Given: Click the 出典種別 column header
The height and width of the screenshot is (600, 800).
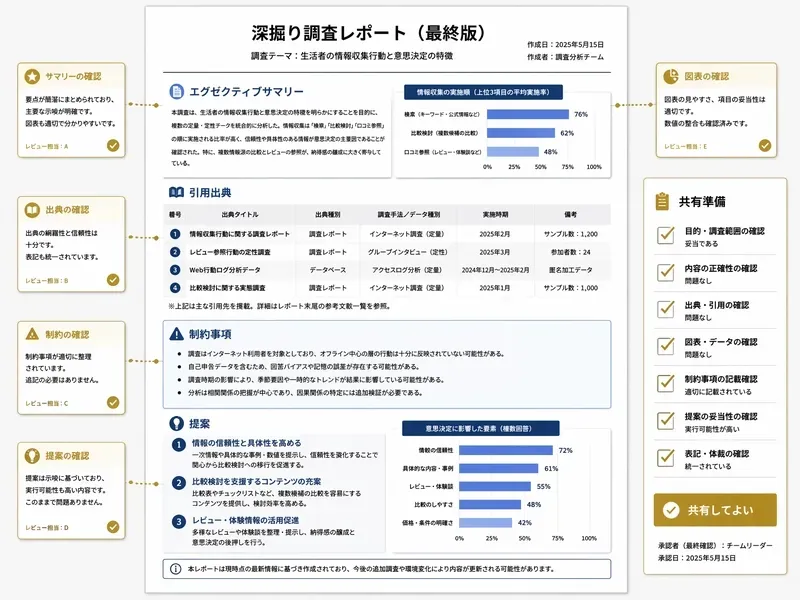Looking at the screenshot, I should 328,215.
